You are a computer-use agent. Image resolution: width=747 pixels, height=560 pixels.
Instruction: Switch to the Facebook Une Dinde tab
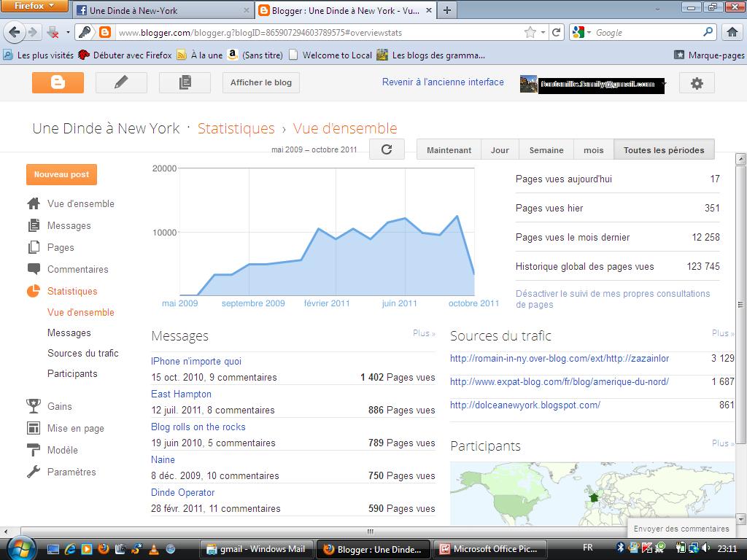[163, 10]
